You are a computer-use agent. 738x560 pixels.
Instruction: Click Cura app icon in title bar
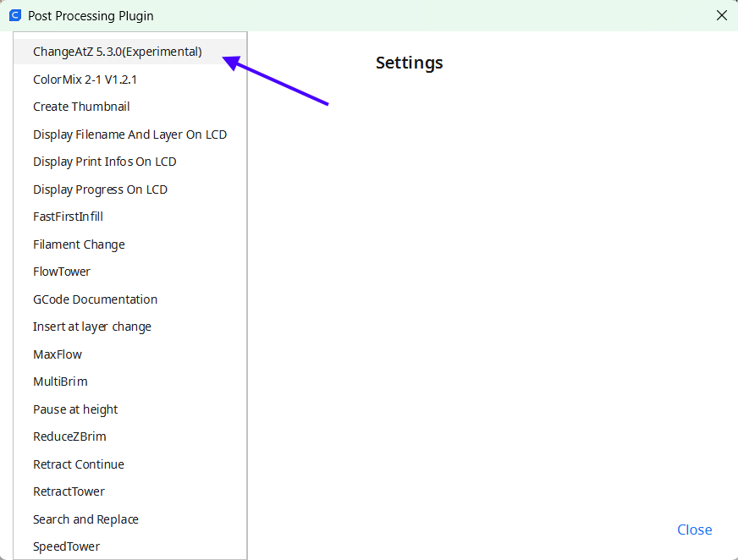[15, 15]
